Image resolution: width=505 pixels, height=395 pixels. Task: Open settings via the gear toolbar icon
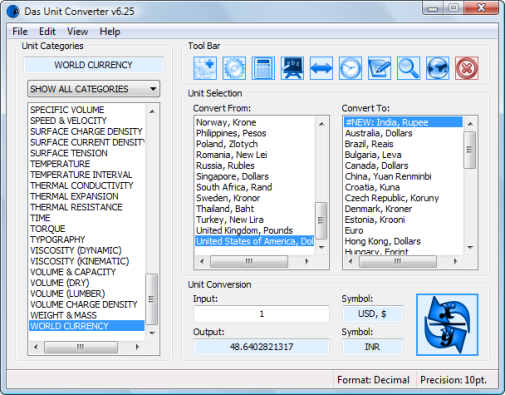[x=234, y=68]
